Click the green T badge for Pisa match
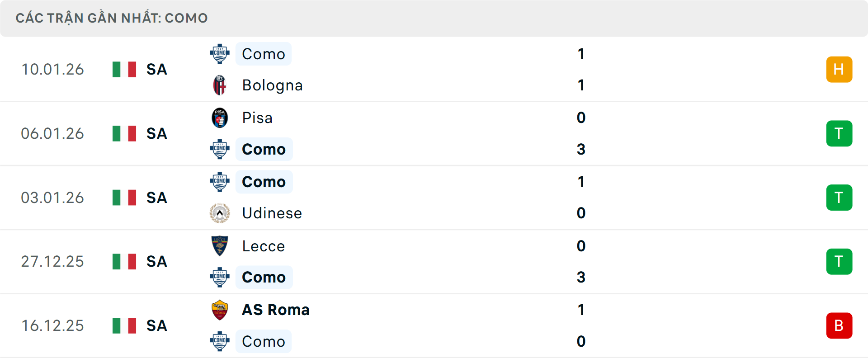 839,133
